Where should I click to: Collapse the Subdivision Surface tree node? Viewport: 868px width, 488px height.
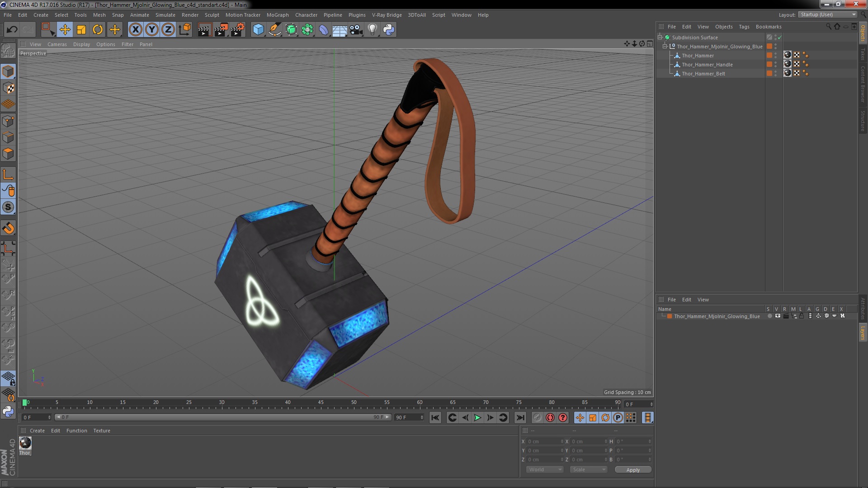[x=660, y=38]
